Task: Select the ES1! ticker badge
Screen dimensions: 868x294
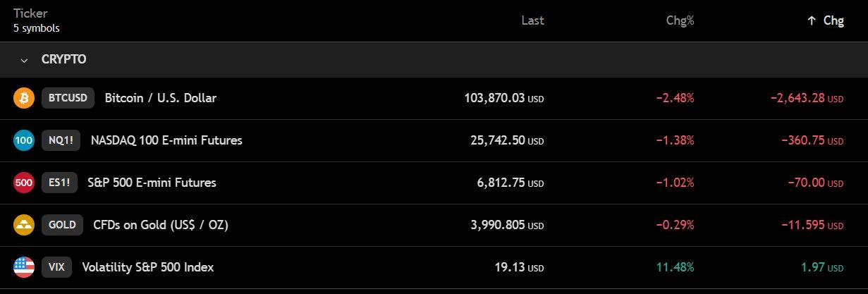Action: pyautogui.click(x=59, y=183)
